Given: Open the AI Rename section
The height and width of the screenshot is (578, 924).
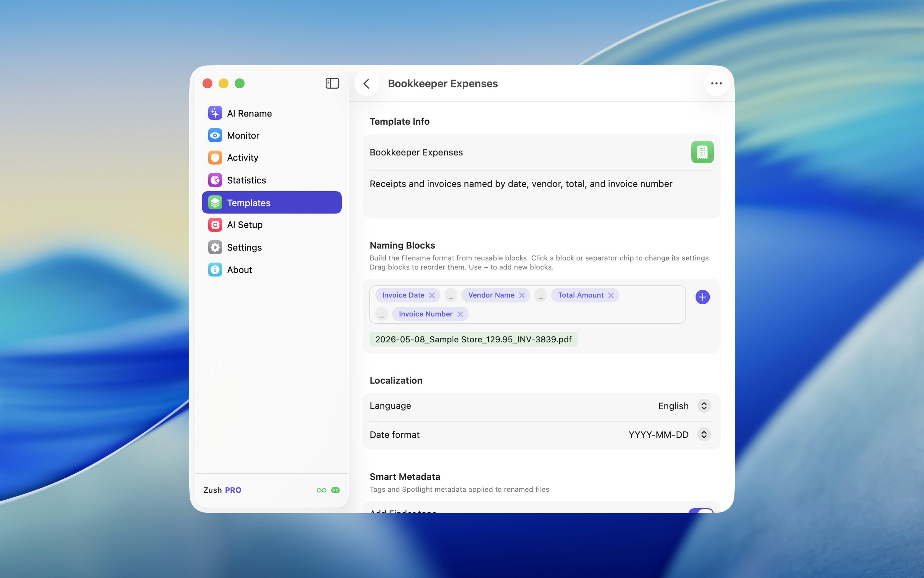Looking at the screenshot, I should 271,113.
